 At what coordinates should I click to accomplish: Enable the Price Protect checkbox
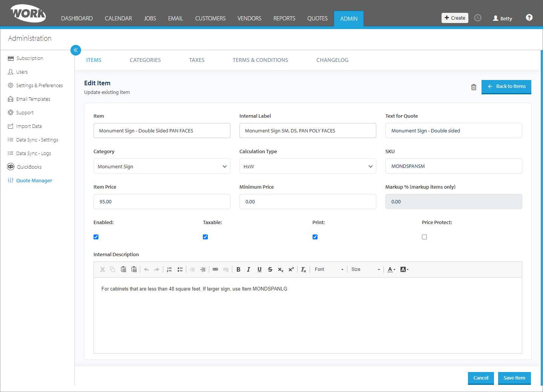(425, 237)
